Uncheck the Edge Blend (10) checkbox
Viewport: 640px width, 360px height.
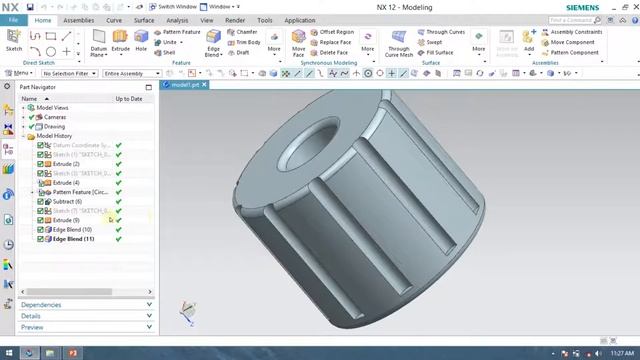pyautogui.click(x=40, y=230)
